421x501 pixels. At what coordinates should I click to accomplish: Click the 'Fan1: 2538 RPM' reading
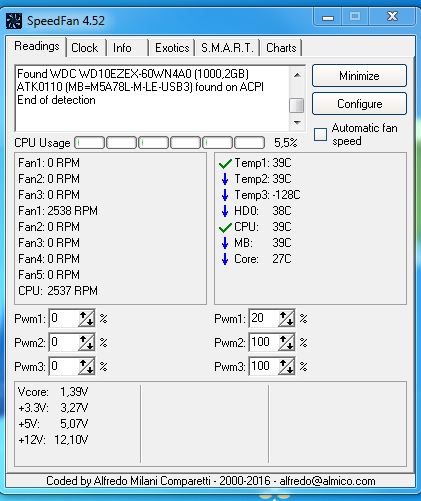(58, 211)
